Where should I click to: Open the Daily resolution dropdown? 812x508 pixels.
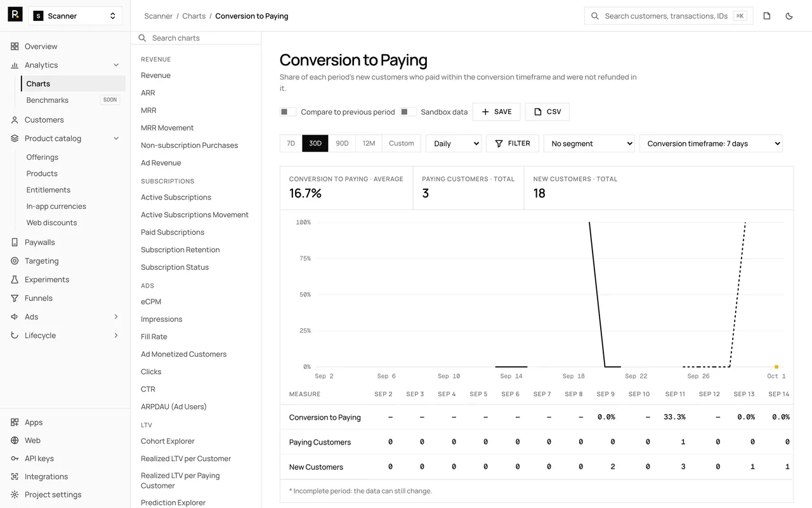click(x=454, y=144)
